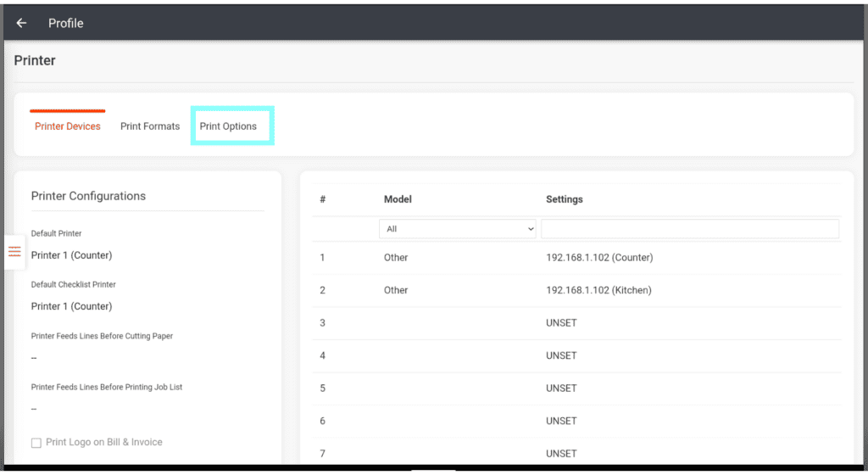Viewport: 868px width, 475px height.
Task: Switch to the Printer Devices tab
Action: pyautogui.click(x=68, y=126)
